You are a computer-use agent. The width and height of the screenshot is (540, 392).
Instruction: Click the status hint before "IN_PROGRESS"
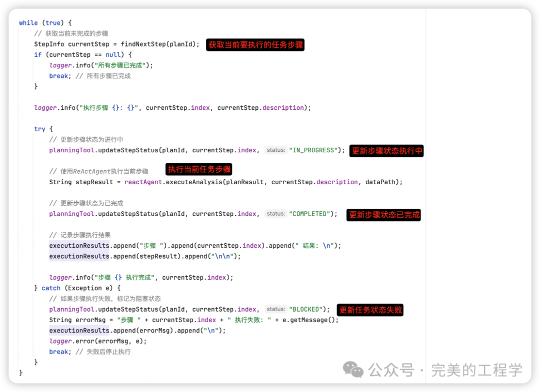pyautogui.click(x=275, y=150)
